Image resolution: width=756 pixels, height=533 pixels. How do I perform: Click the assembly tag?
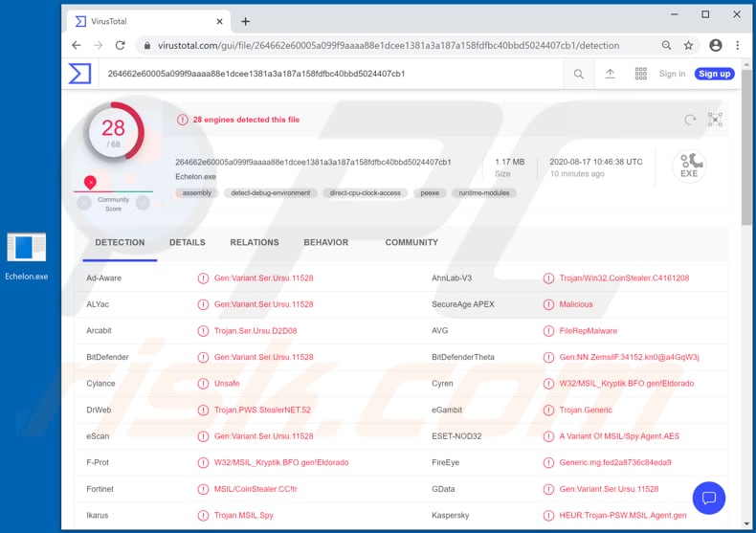point(197,192)
